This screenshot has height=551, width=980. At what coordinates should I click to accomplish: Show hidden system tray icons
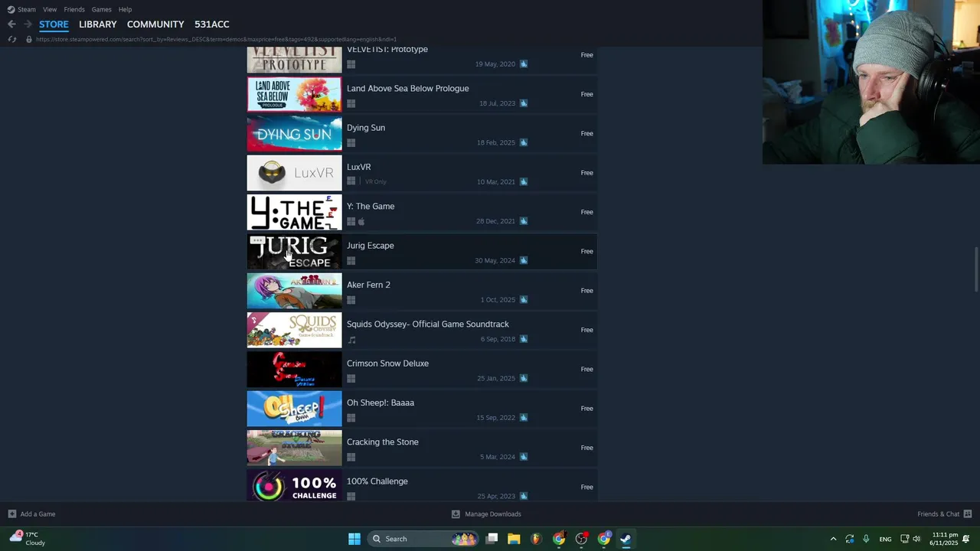point(833,539)
